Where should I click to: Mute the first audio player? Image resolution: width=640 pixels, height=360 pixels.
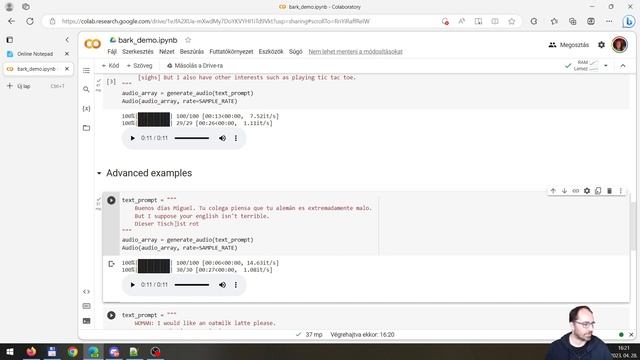(x=222, y=138)
